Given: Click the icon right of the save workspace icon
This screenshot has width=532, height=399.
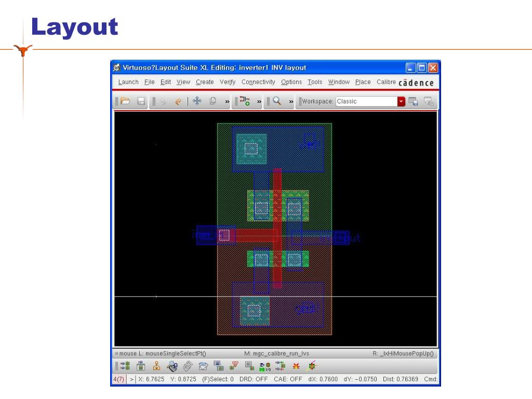Looking at the screenshot, I should coord(429,101).
